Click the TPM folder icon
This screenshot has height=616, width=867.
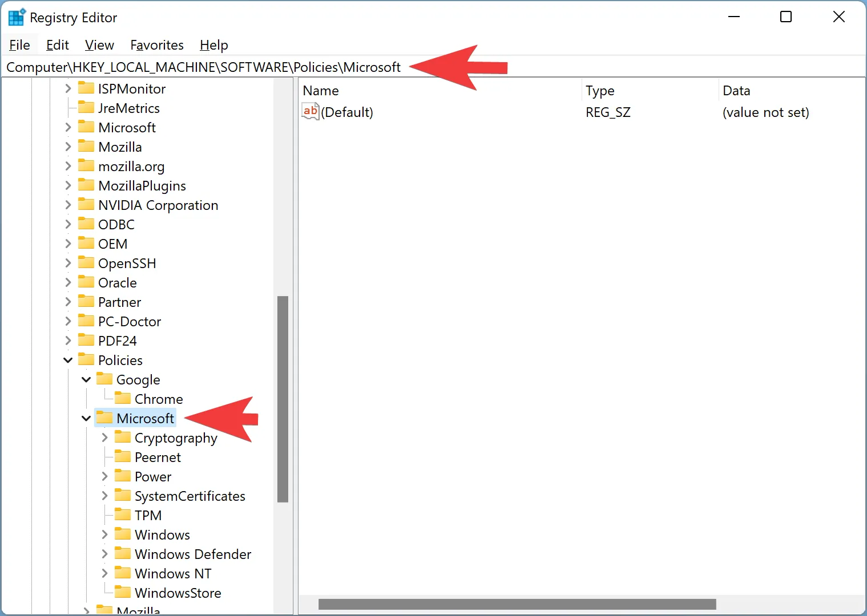point(123,515)
